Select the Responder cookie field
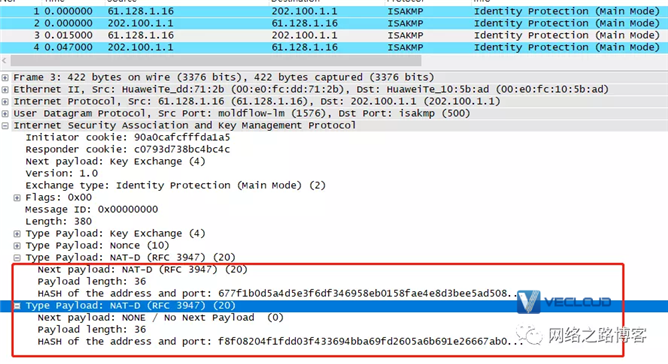 [128, 149]
